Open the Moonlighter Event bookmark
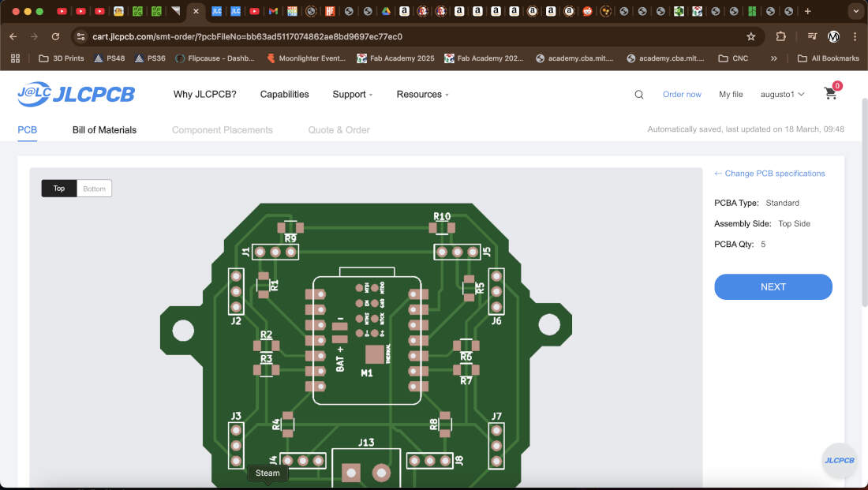 pyautogui.click(x=306, y=58)
